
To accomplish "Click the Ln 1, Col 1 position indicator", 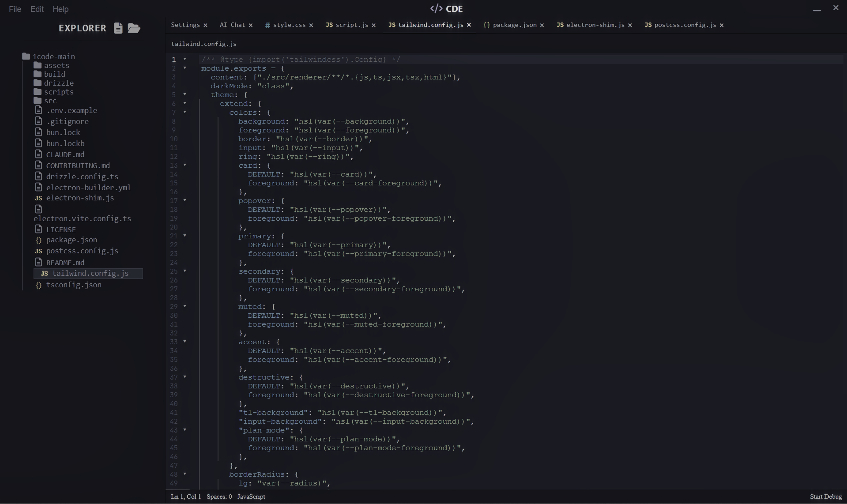I will click(185, 496).
